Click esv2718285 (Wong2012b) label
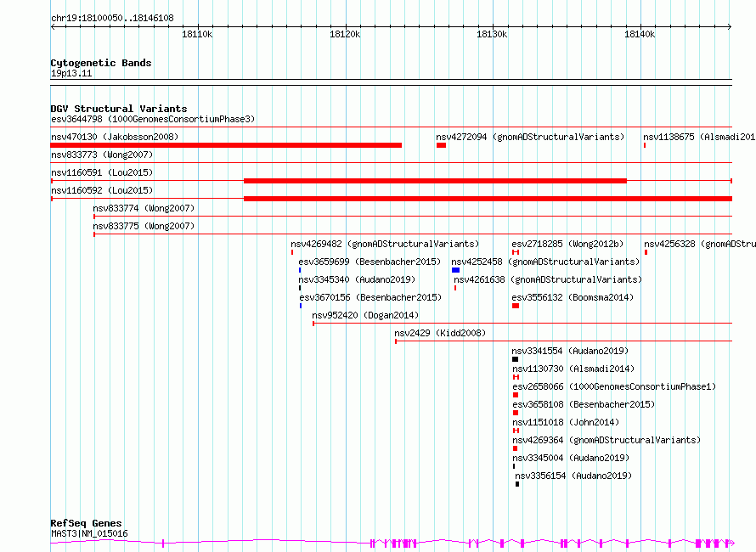 pos(567,244)
